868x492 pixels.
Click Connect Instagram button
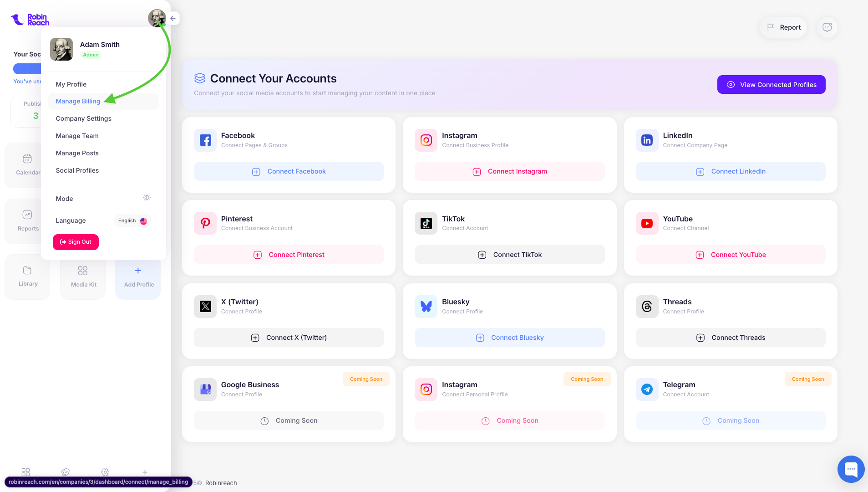509,171
